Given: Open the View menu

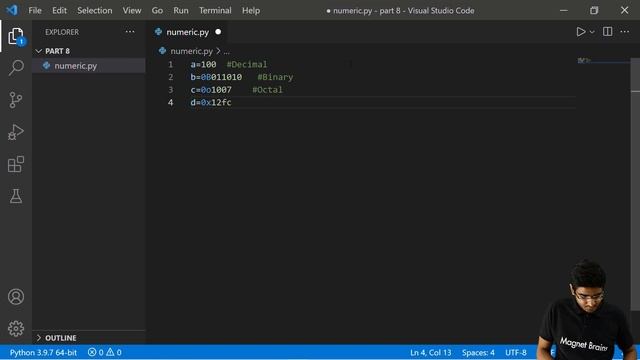Looking at the screenshot, I should pos(132,11).
